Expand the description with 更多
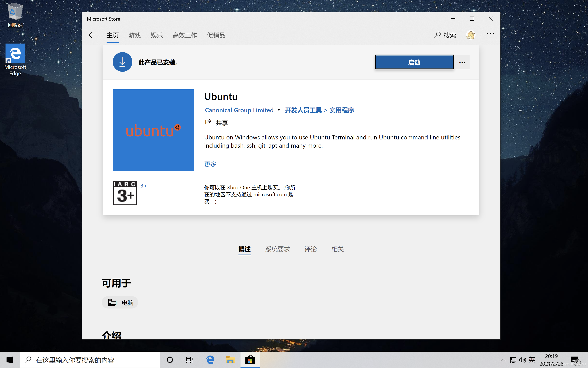588x368 pixels. 210,164
